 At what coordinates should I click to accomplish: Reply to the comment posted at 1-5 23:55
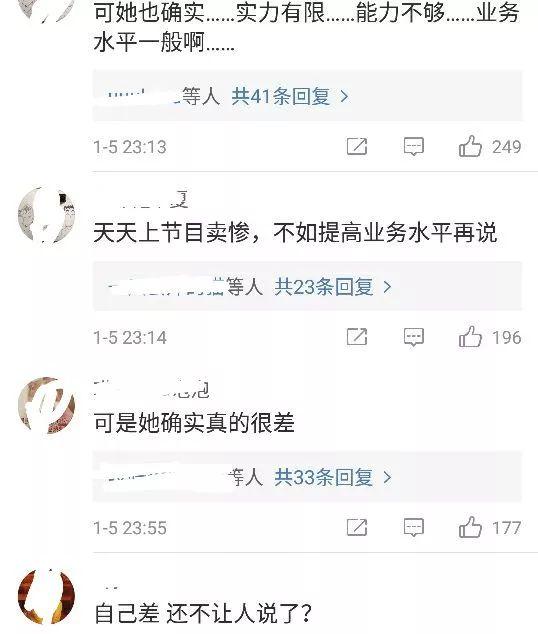point(414,528)
